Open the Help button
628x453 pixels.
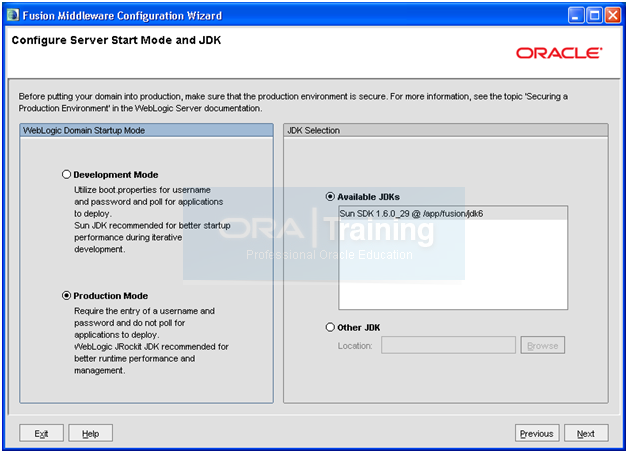point(91,433)
